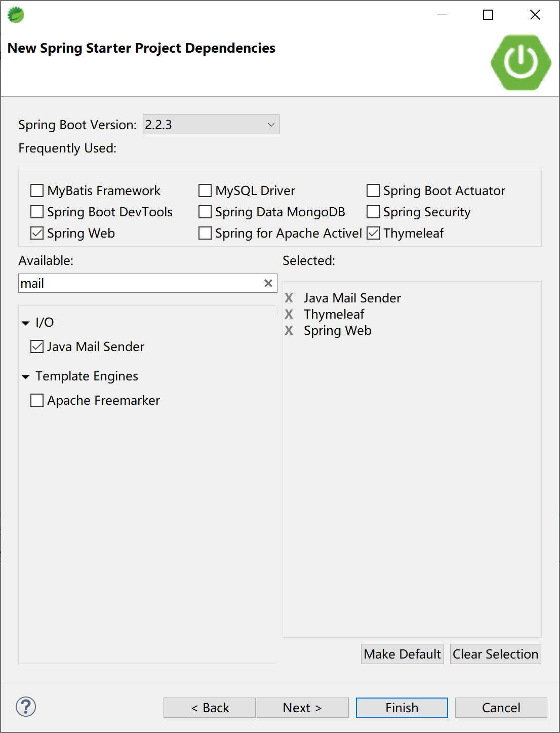
Task: Uncheck Java Mail Sender in Available list
Action: tap(37, 346)
